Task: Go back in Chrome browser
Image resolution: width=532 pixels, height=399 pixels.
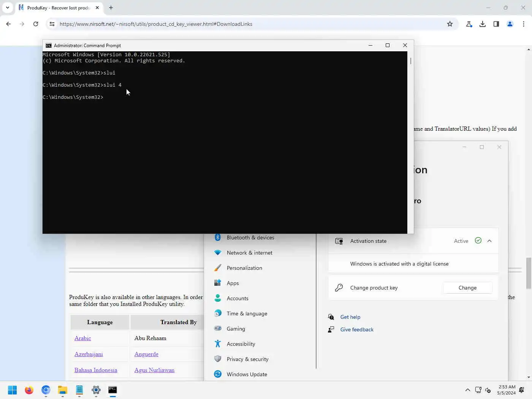Action: pyautogui.click(x=8, y=24)
